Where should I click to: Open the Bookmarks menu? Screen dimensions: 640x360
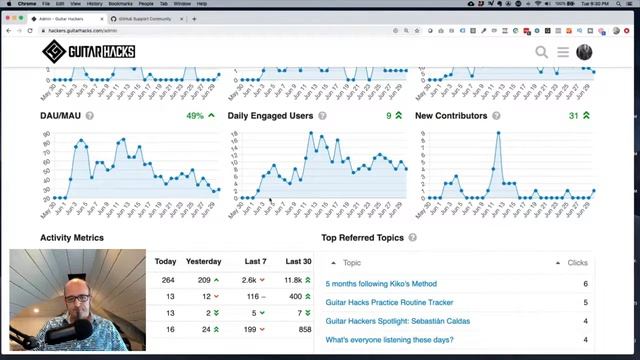120,4
